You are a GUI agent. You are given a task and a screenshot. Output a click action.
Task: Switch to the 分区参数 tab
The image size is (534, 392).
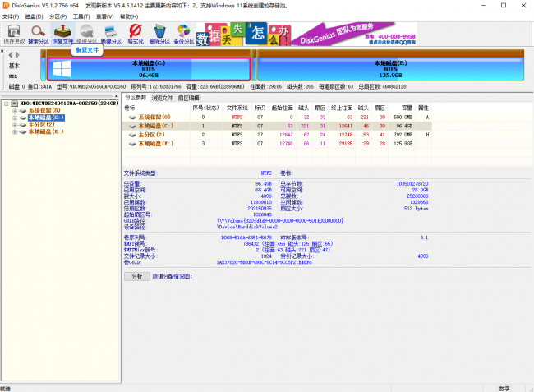click(x=136, y=98)
